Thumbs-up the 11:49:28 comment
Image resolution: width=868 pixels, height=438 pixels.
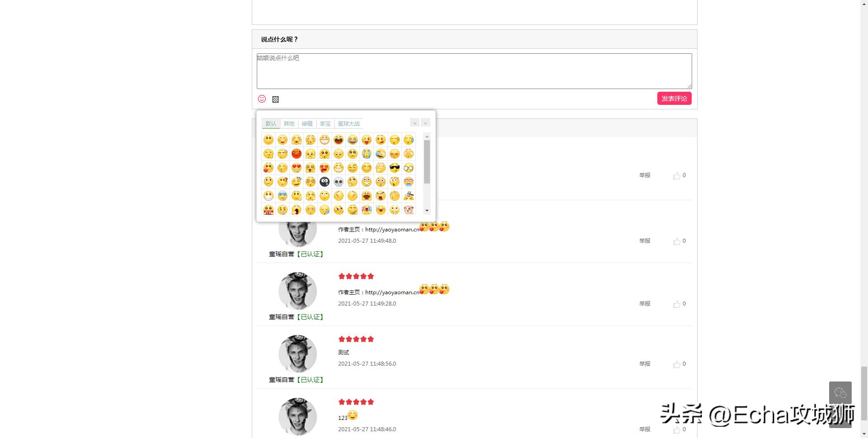(x=676, y=304)
